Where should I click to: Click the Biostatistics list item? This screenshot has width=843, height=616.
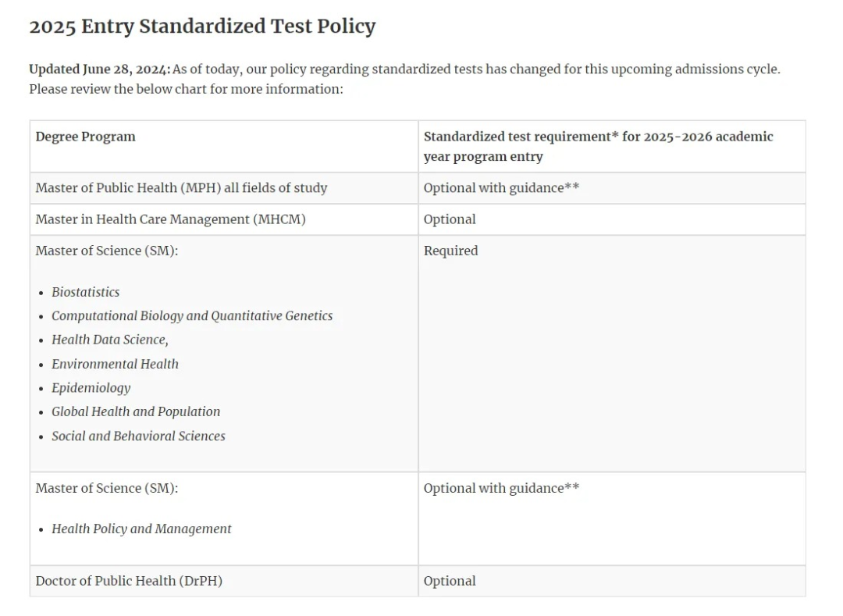[86, 292]
